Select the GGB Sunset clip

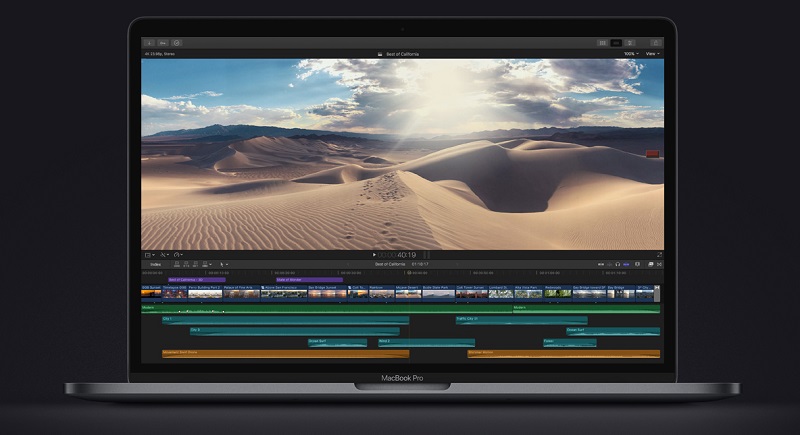[x=151, y=294]
